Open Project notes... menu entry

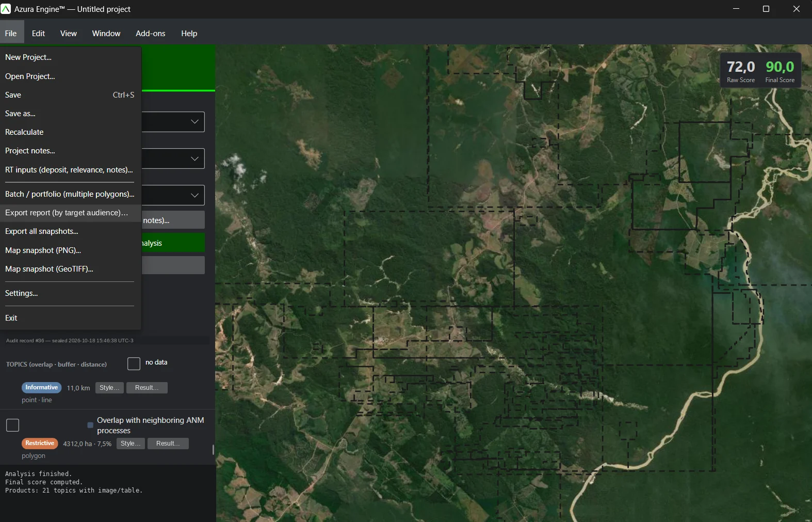pos(71,150)
